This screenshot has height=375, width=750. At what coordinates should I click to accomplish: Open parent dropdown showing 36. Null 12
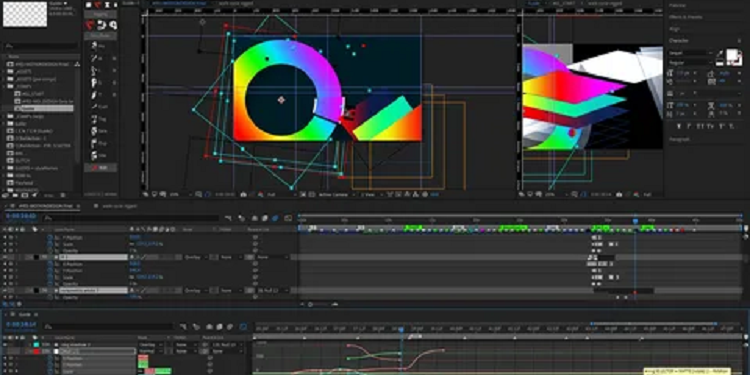click(x=273, y=290)
